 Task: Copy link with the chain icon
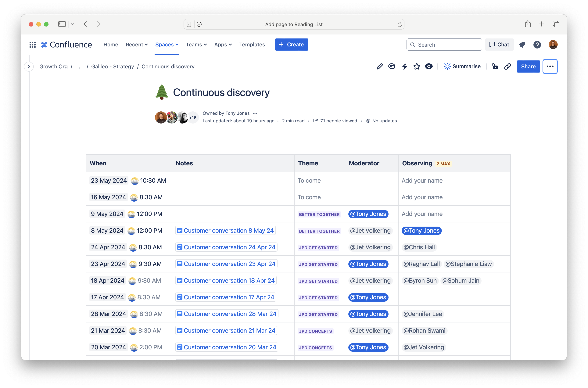click(x=507, y=66)
